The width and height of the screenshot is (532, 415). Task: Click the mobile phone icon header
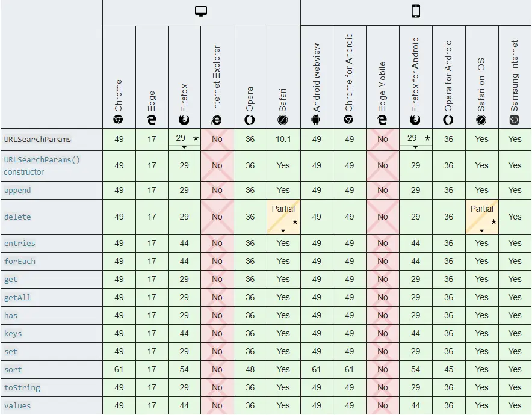pos(416,11)
